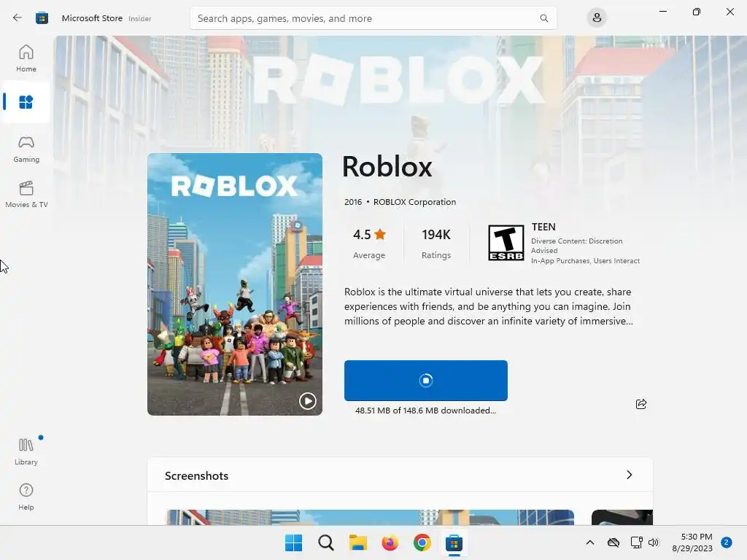Click the download progress status text

[x=425, y=411]
